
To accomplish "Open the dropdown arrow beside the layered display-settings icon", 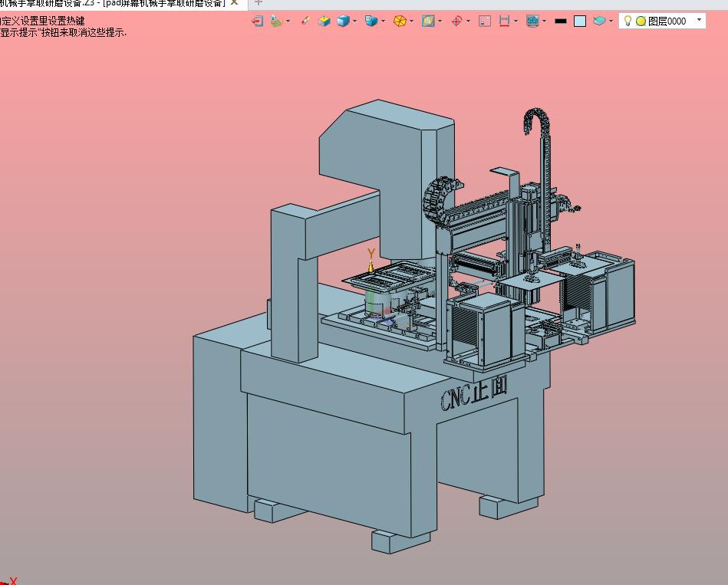I will (x=288, y=21).
